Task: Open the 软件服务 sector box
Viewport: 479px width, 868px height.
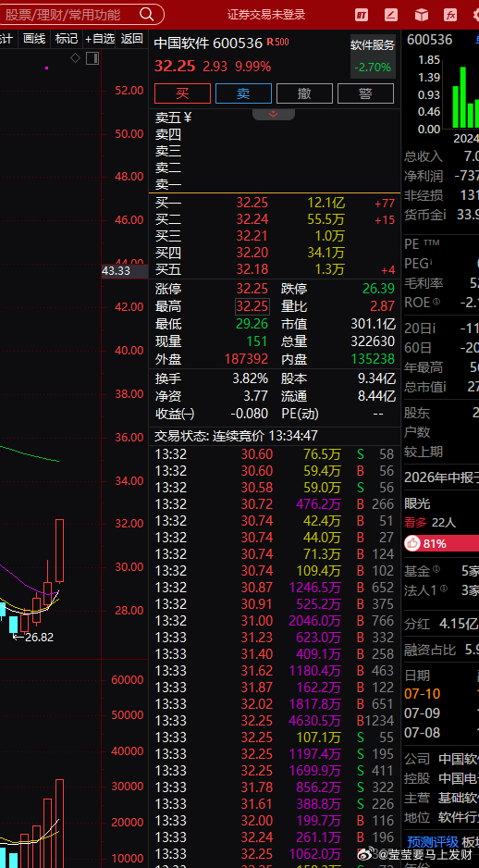Action: [373, 56]
